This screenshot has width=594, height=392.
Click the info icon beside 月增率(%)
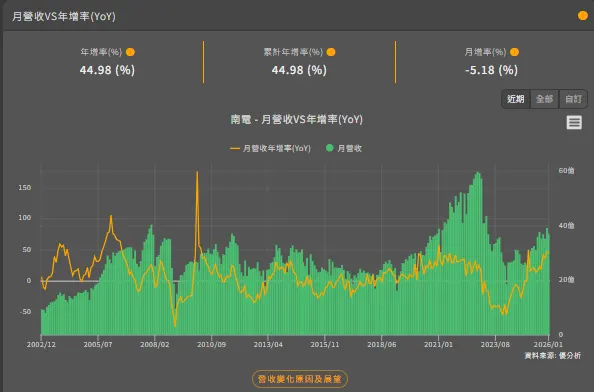click(x=514, y=52)
